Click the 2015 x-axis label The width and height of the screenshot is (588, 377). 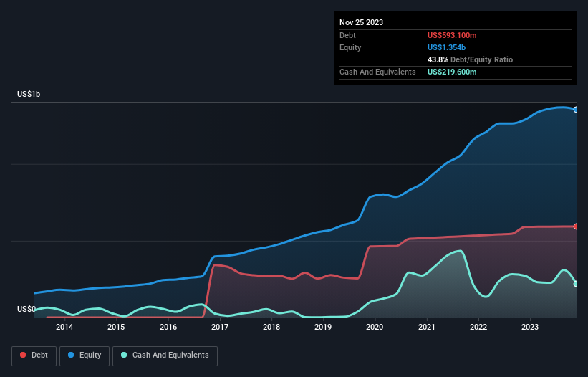[116, 327]
